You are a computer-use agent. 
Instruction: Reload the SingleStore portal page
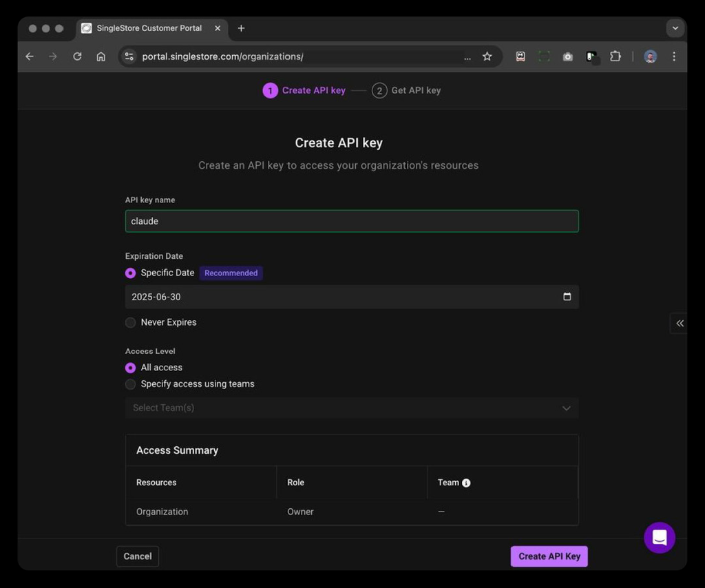[x=77, y=56]
